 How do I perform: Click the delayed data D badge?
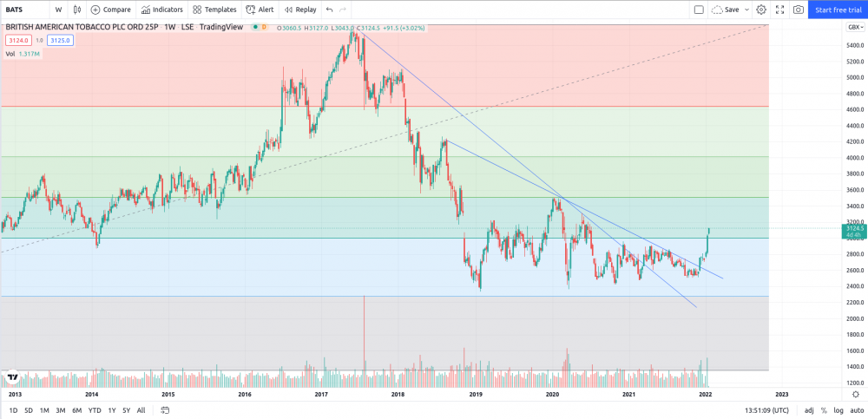(x=264, y=27)
